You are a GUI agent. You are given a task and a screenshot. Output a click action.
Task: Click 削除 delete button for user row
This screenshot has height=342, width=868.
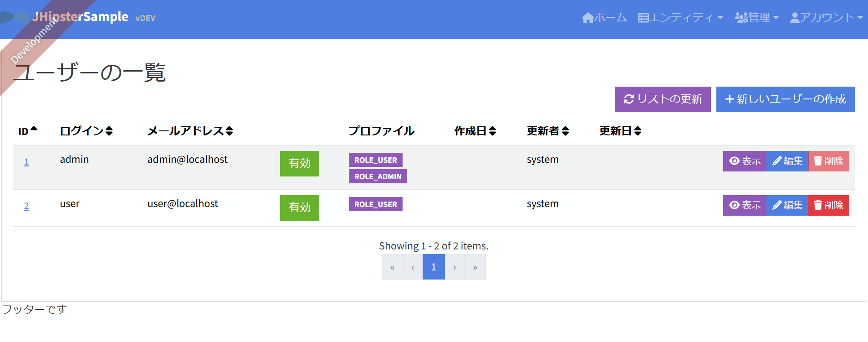[x=829, y=205]
